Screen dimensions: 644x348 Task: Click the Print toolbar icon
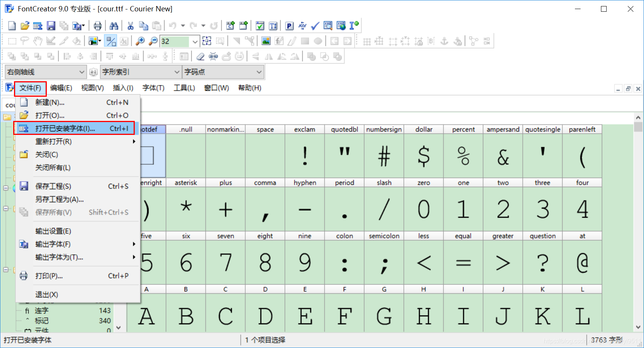coord(98,26)
